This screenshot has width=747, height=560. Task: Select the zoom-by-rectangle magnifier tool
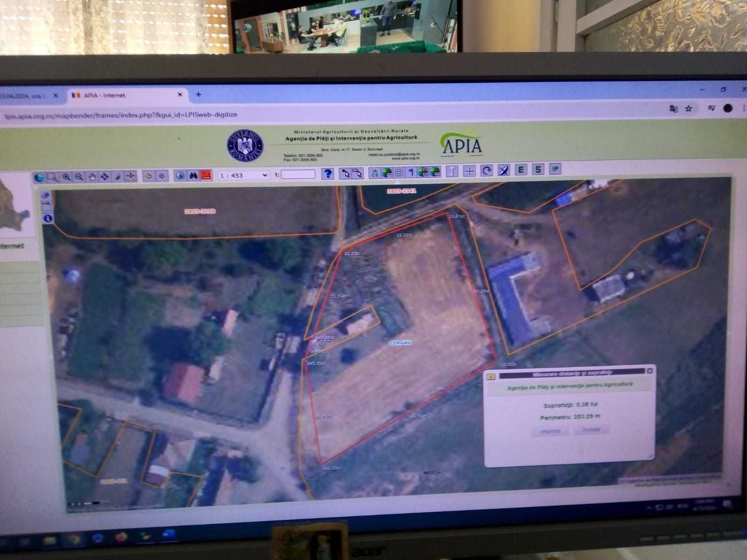pyautogui.click(x=52, y=177)
